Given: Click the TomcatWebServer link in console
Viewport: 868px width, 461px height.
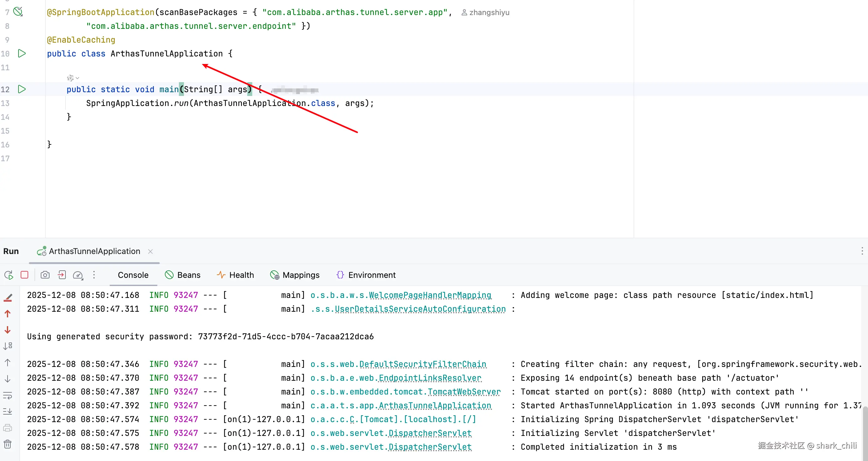Looking at the screenshot, I should coord(464,391).
